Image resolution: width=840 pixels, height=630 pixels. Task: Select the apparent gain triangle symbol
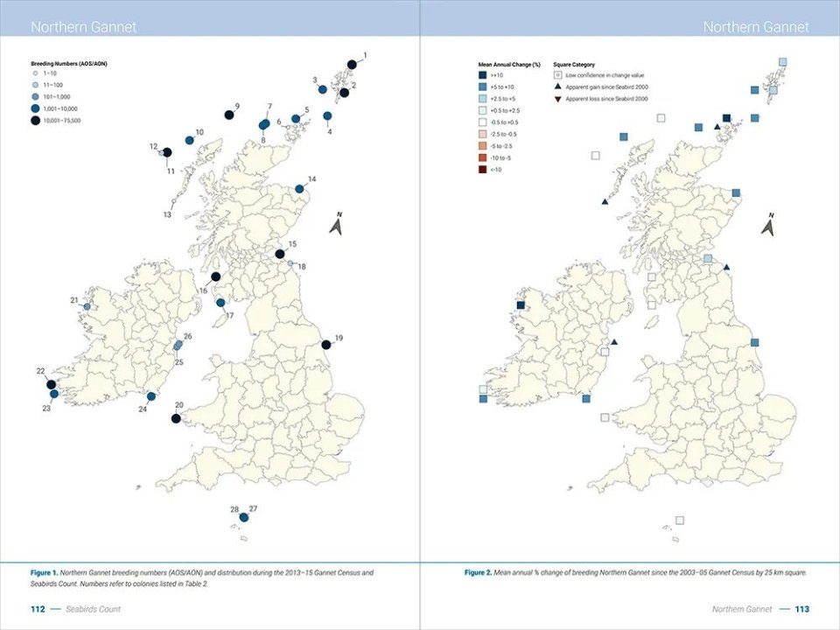pos(557,87)
